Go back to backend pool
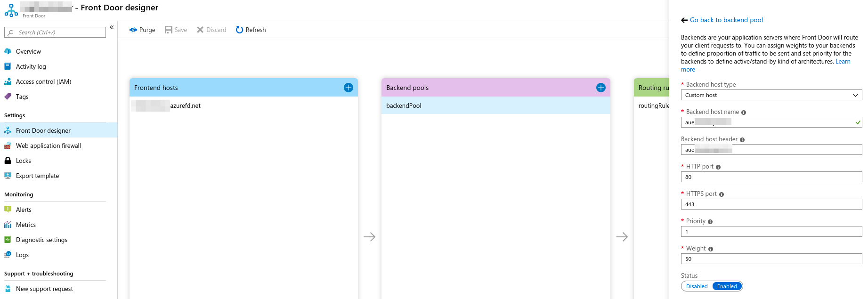The width and height of the screenshot is (868, 299). point(726,20)
